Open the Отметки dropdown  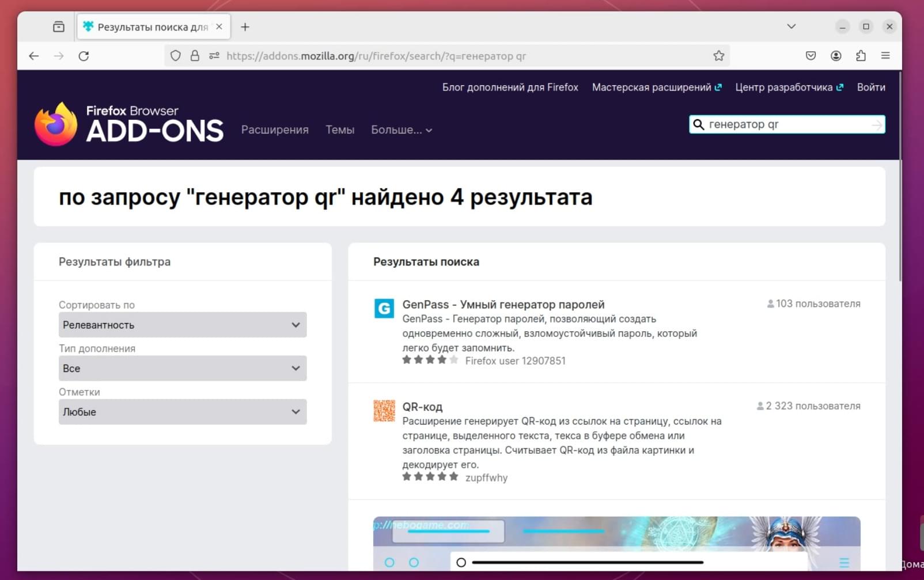(183, 412)
